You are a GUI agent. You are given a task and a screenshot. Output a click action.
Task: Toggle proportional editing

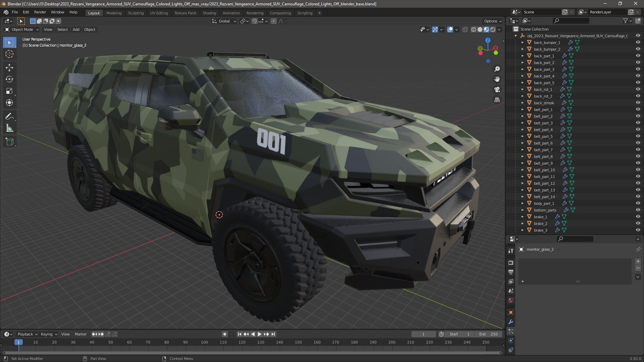click(x=274, y=21)
